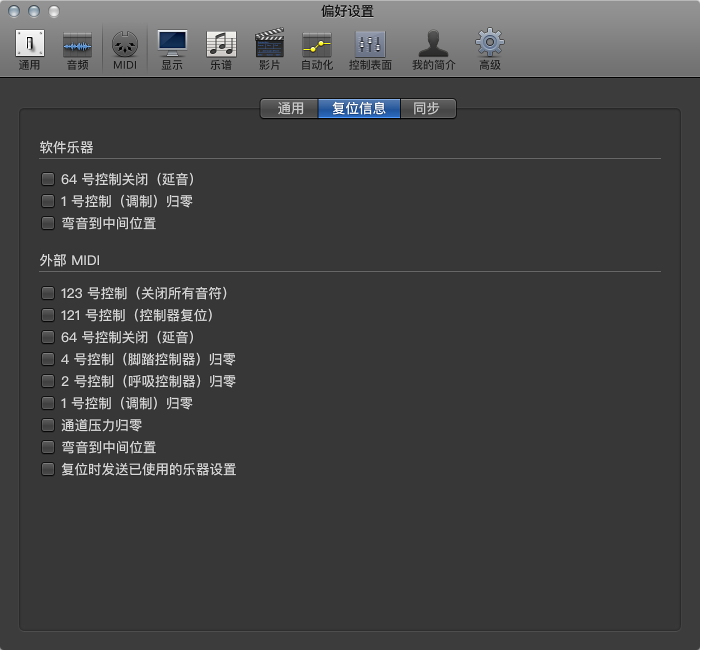The width and height of the screenshot is (702, 652).
Task: Close the 偏好设置 window
Action: [14, 11]
